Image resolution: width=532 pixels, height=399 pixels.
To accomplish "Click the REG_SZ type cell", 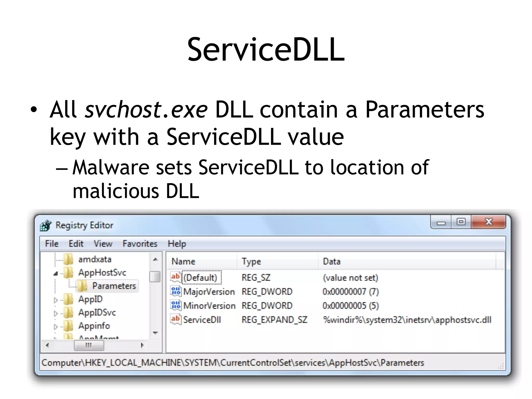I will click(x=256, y=278).
